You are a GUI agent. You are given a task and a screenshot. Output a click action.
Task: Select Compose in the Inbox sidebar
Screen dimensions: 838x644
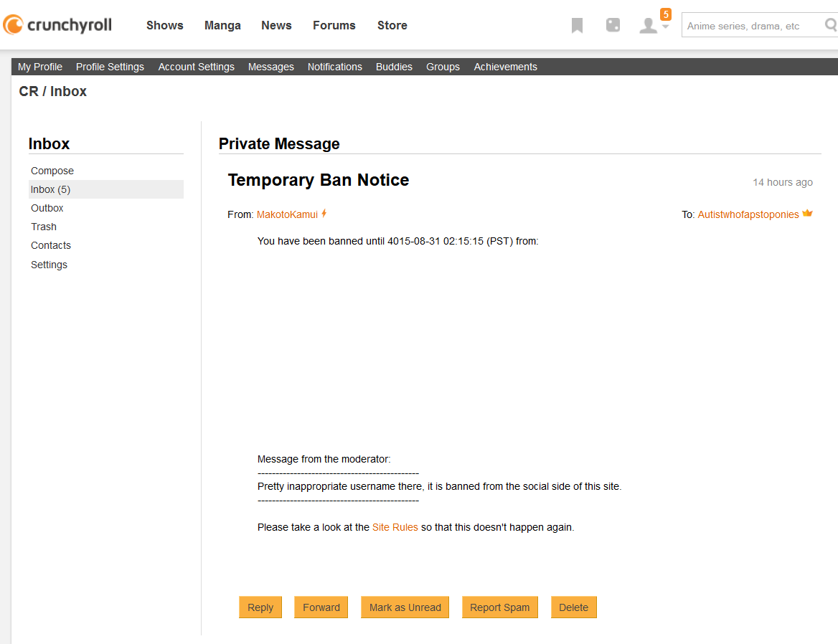pos(52,171)
